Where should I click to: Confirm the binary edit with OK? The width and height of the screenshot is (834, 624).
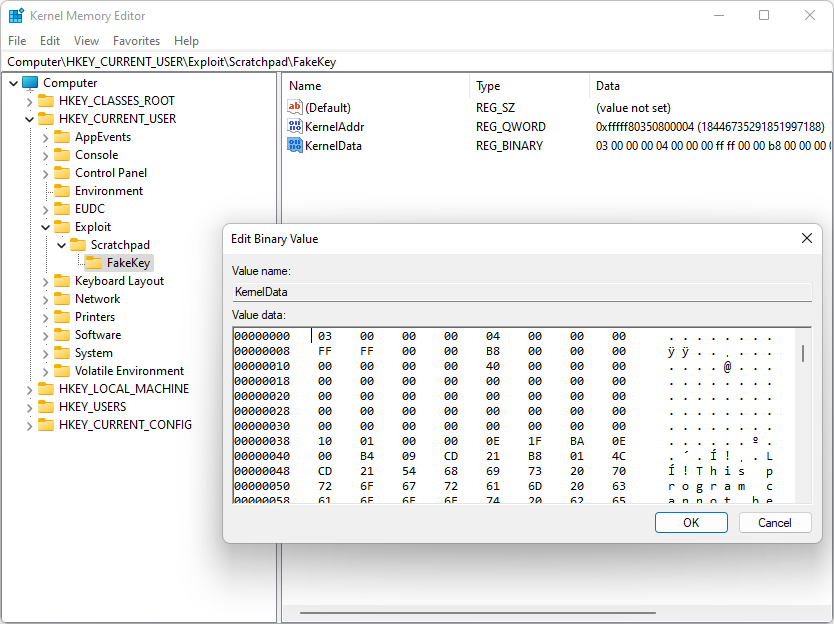tap(691, 522)
